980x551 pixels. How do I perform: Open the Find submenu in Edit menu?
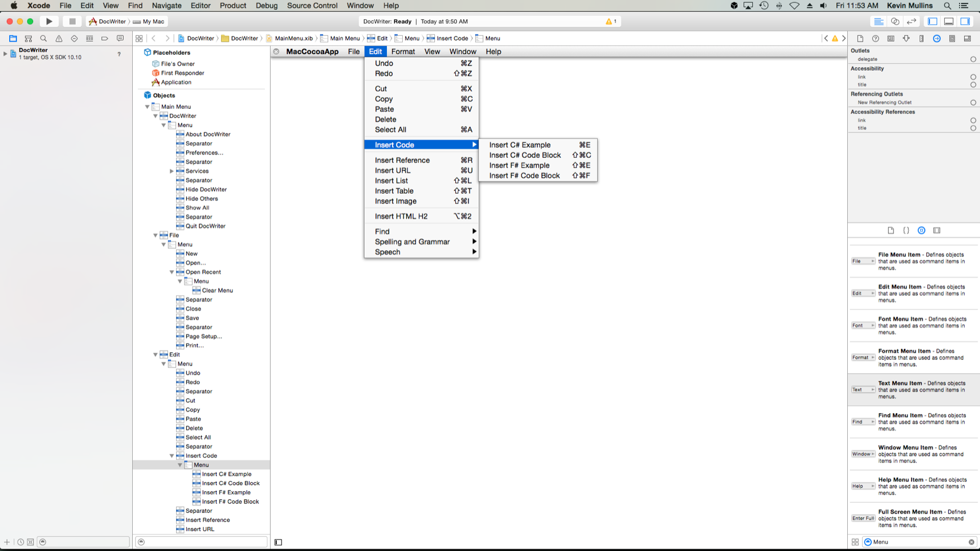[x=422, y=231]
